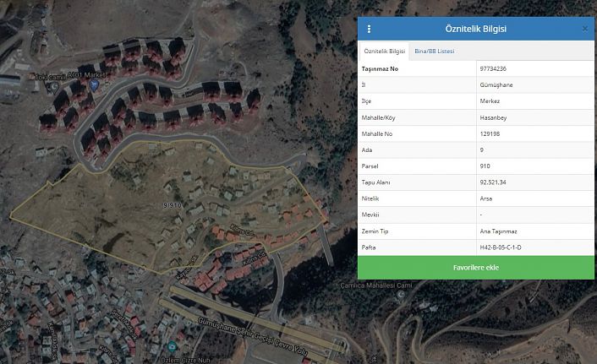Switch to the Bina/BB Listesi tab

434,52
